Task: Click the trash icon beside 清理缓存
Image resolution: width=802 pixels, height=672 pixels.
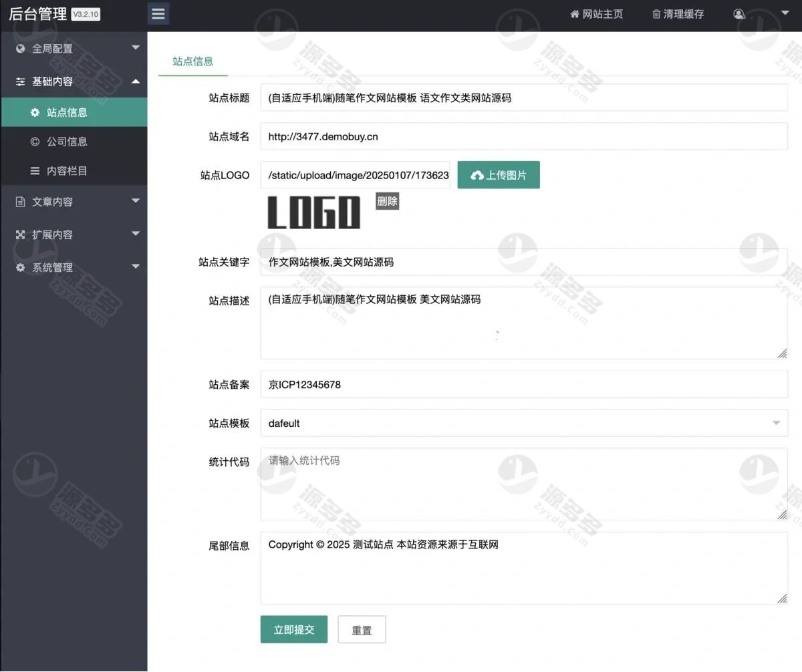Action: coord(656,14)
